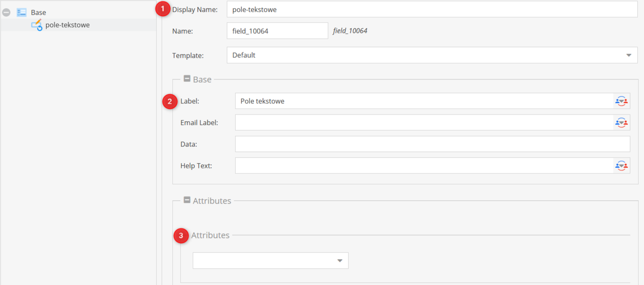
Task: Click the form icon beside Base in tree
Action: click(x=21, y=12)
